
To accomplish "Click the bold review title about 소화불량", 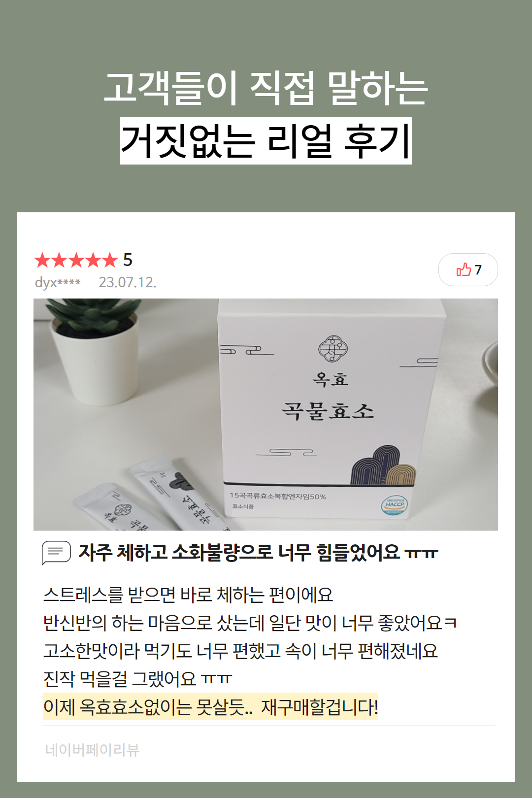I will (x=258, y=553).
